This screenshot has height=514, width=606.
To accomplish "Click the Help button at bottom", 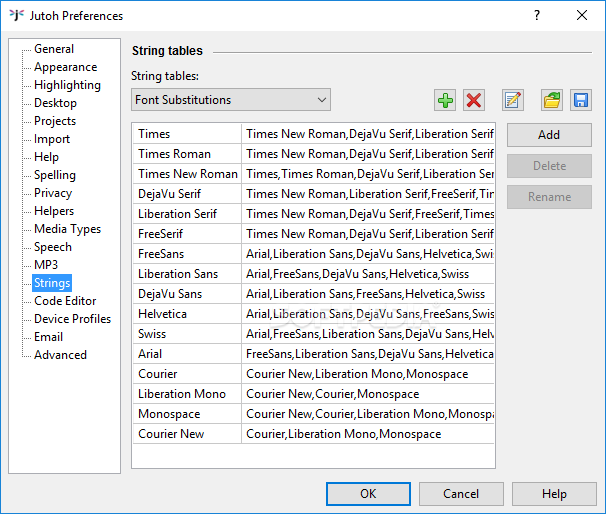I will (554, 494).
